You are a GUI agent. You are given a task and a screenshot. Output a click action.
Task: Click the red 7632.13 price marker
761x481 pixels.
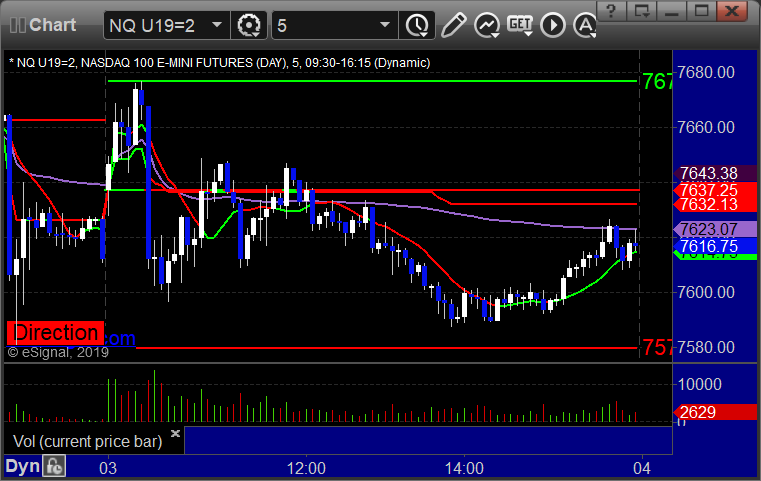(x=715, y=204)
